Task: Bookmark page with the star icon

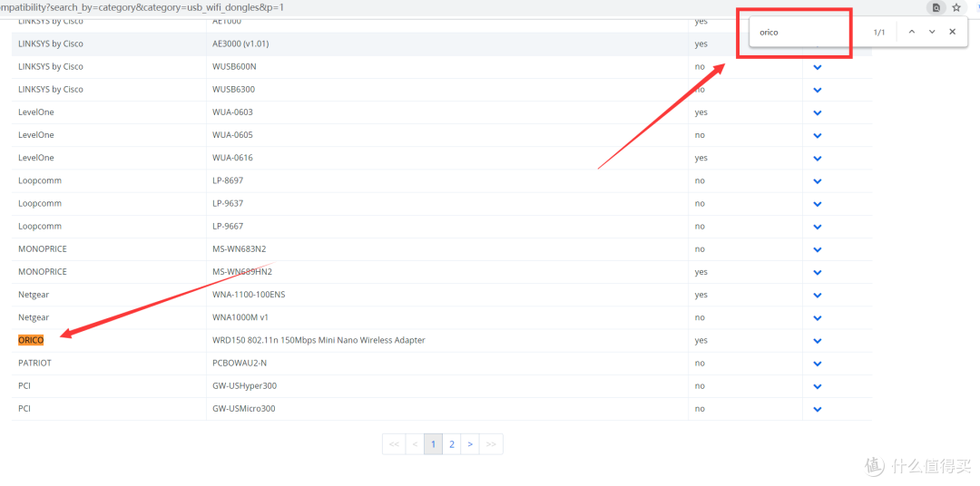Action: click(x=956, y=8)
